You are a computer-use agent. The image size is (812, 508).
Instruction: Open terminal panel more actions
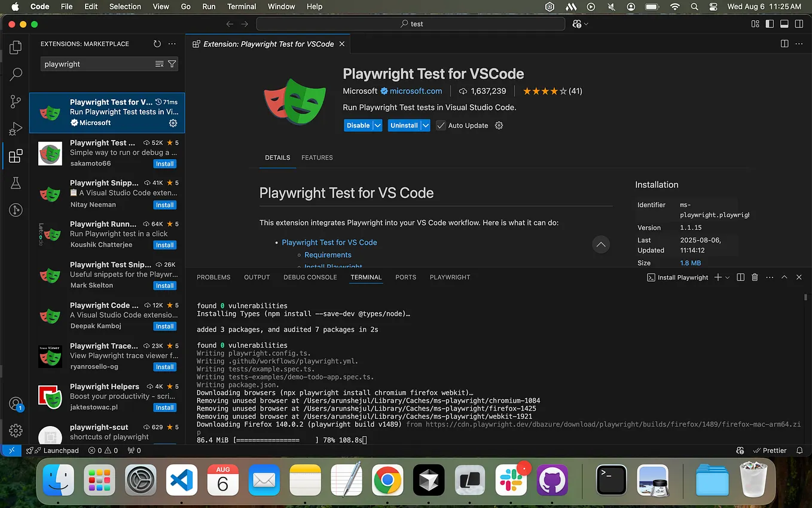(769, 277)
